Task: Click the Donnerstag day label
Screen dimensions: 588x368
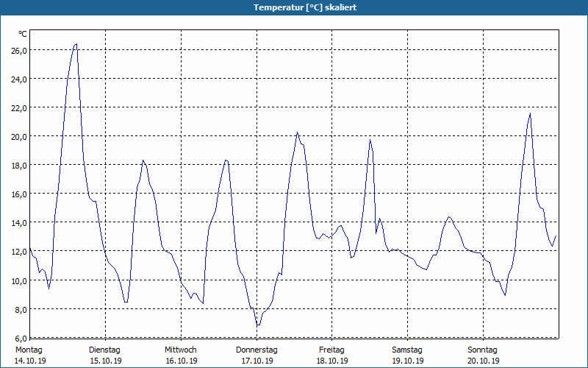Action: [x=257, y=350]
